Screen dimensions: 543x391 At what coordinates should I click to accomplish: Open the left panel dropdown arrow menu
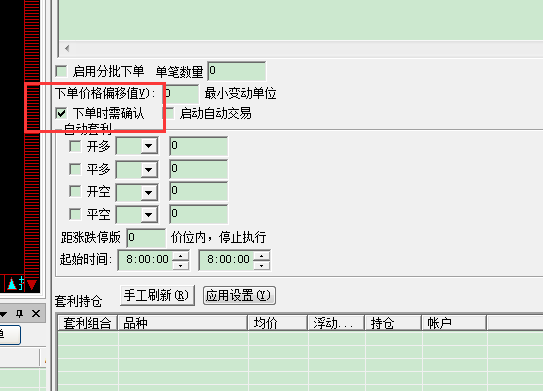tap(3, 314)
